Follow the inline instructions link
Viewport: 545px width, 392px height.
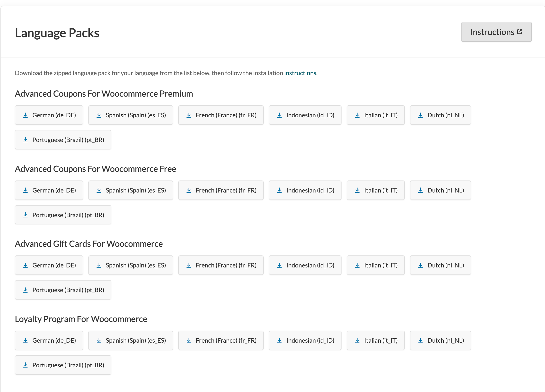point(300,73)
